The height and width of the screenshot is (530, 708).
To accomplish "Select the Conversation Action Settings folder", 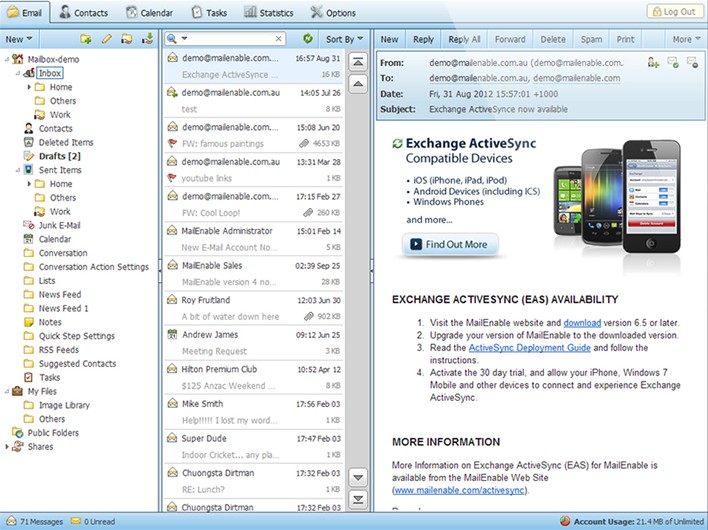I will point(93,267).
